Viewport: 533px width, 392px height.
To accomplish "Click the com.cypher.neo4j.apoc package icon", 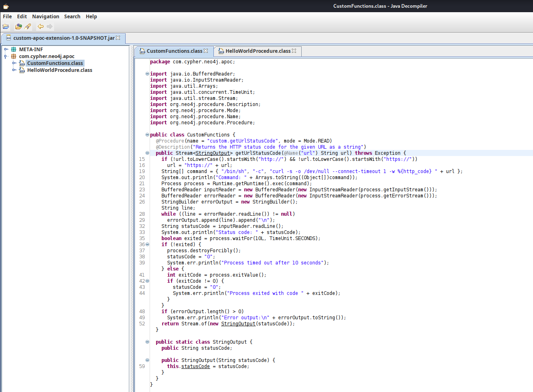I will click(14, 56).
